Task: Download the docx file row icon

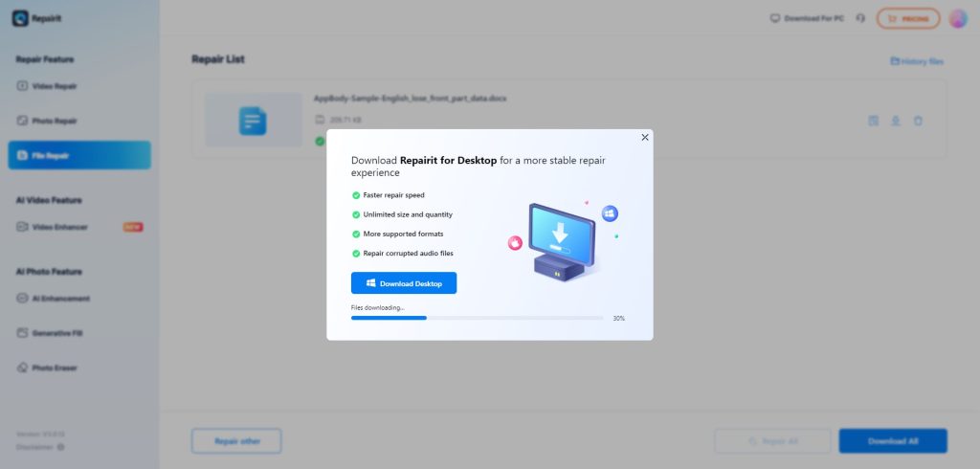Action: [896, 121]
